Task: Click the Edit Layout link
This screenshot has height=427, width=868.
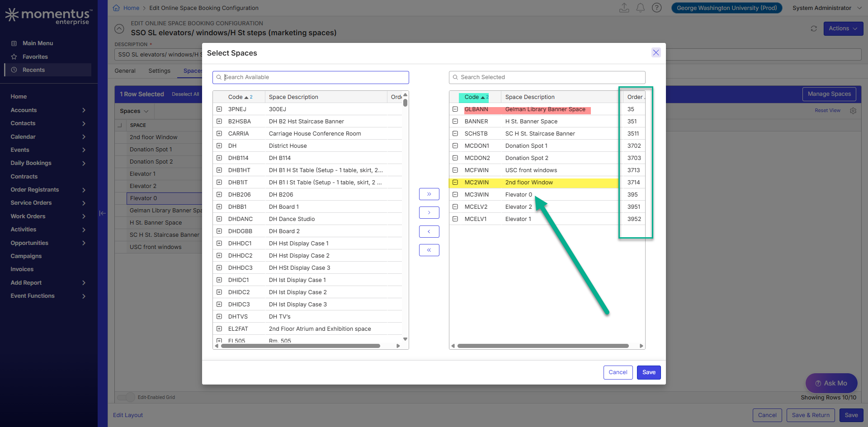Action: (x=128, y=415)
